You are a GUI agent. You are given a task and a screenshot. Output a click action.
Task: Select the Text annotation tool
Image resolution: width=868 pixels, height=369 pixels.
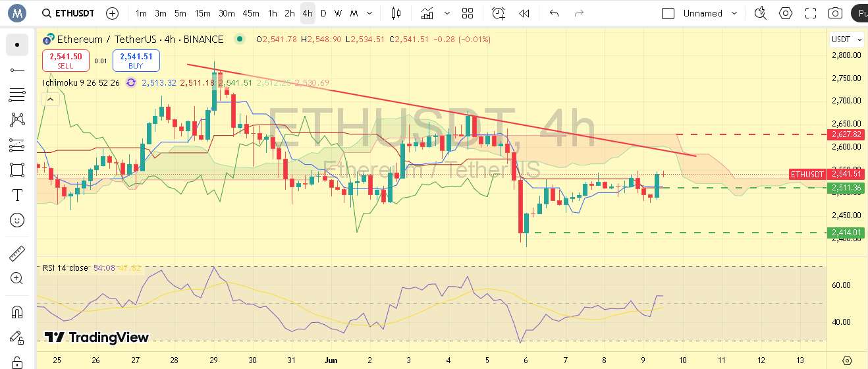pos(17,195)
